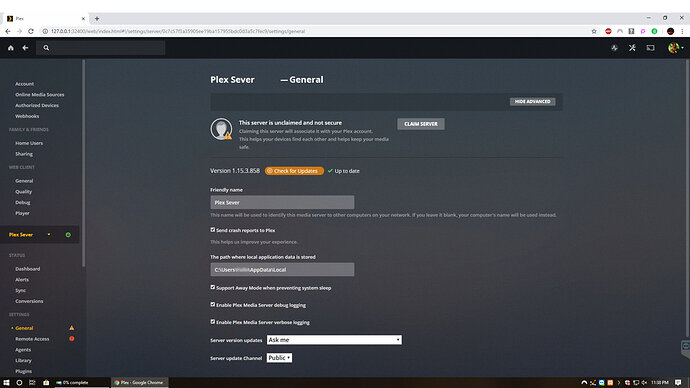Viewport: 690px width, 388px height.
Task: Open Agents settings in sidebar
Action: coord(23,350)
